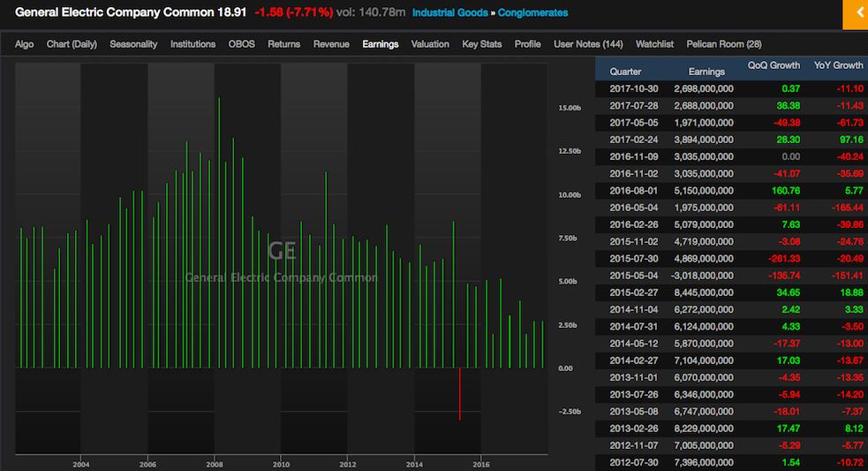Viewport: 868px width, 471px height.
Task: Switch to Chart (Daily) tab
Action: coord(72,44)
